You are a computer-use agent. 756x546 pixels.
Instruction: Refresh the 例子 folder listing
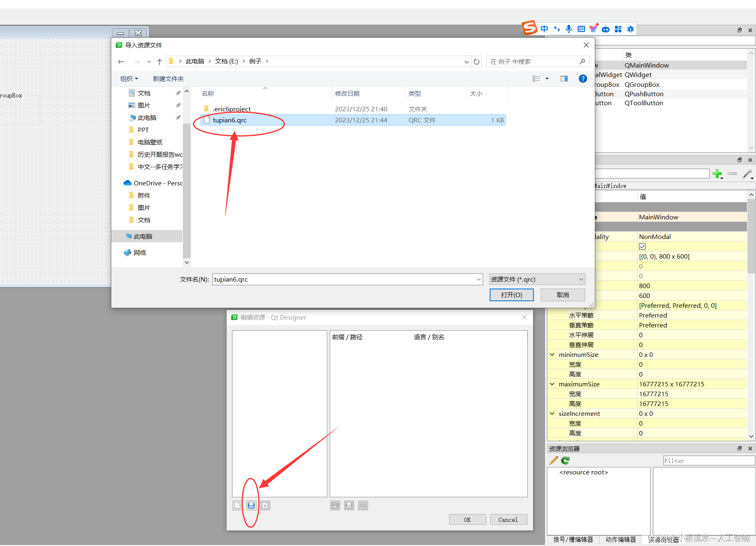pyautogui.click(x=477, y=62)
